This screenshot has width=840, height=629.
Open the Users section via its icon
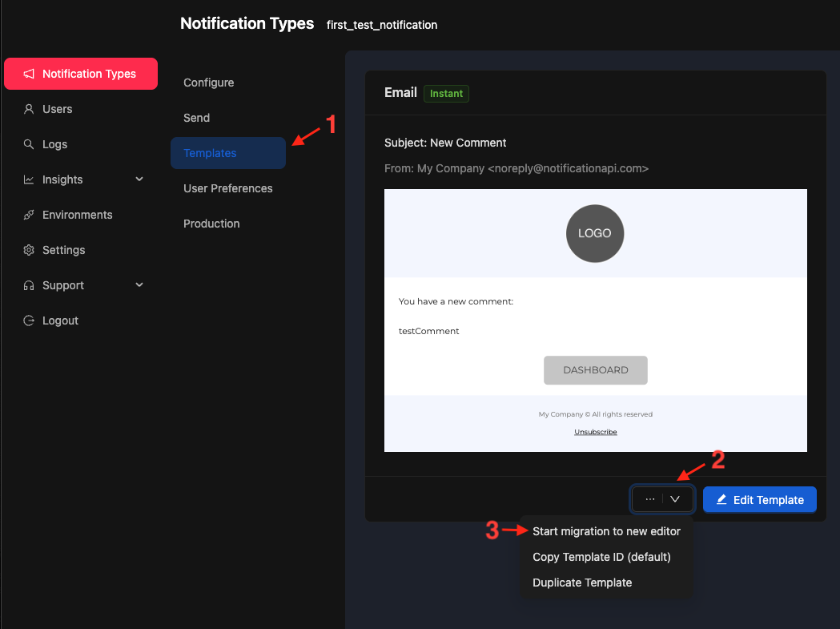27,109
